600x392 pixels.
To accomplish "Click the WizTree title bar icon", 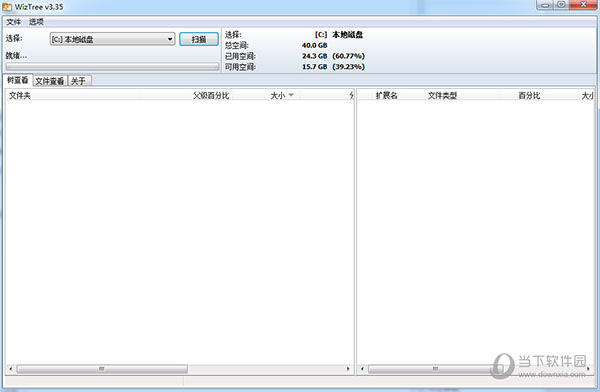I will pyautogui.click(x=7, y=7).
